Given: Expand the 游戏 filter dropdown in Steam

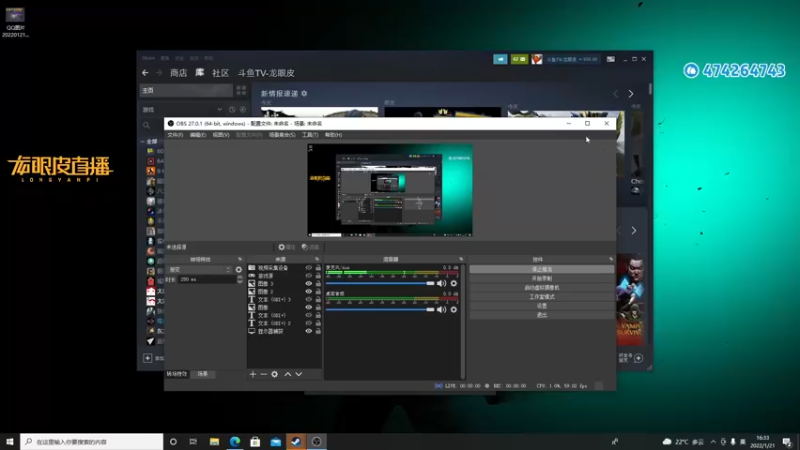Looking at the screenshot, I should 220,110.
